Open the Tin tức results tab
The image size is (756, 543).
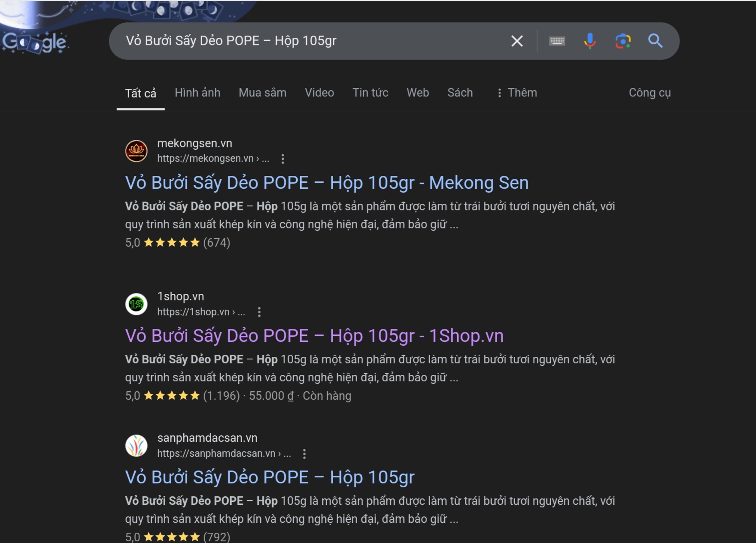point(370,92)
